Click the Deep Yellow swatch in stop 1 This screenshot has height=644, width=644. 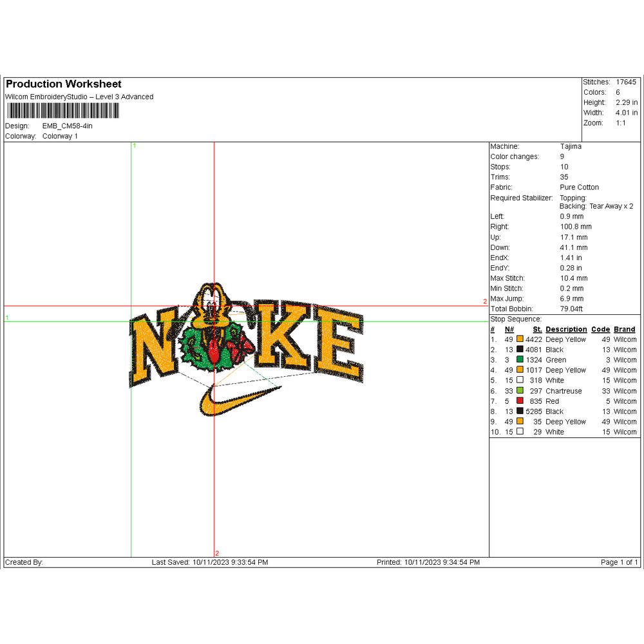(518, 339)
